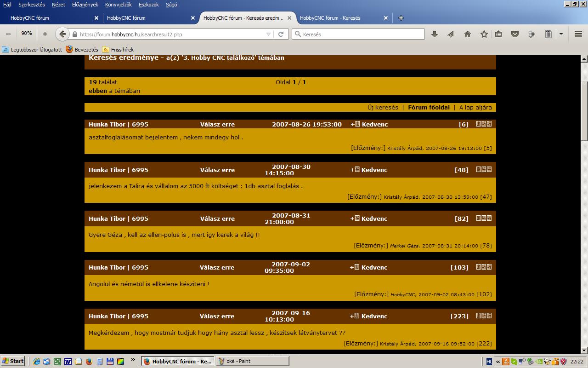Click the Új keresés link
Screen dimensions: 588x368
point(383,107)
